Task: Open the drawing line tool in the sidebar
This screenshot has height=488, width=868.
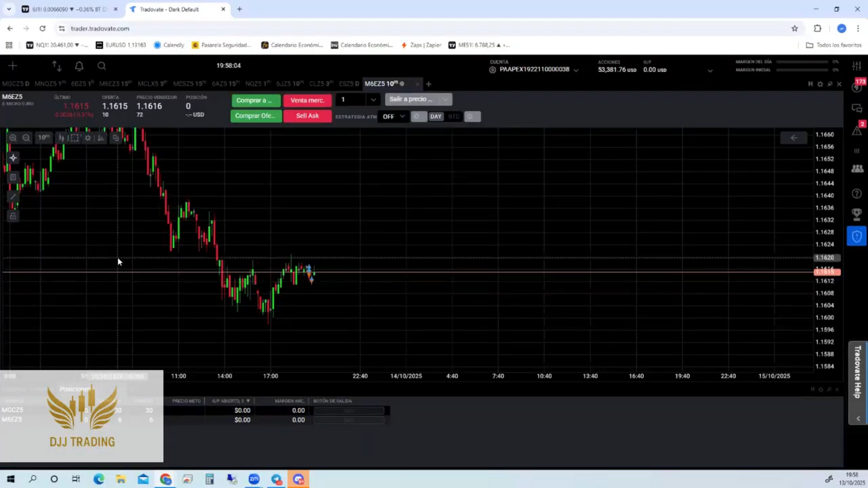Action: [x=13, y=196]
